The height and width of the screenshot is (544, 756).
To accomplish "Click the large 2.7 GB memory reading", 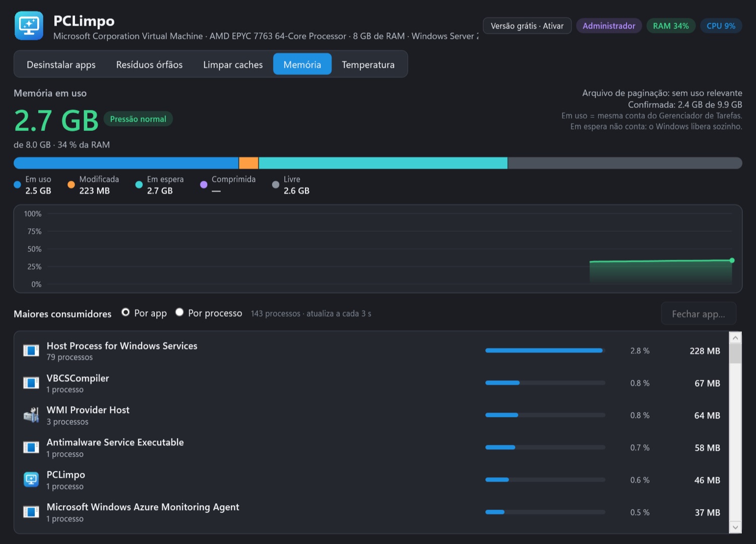I will tap(56, 121).
